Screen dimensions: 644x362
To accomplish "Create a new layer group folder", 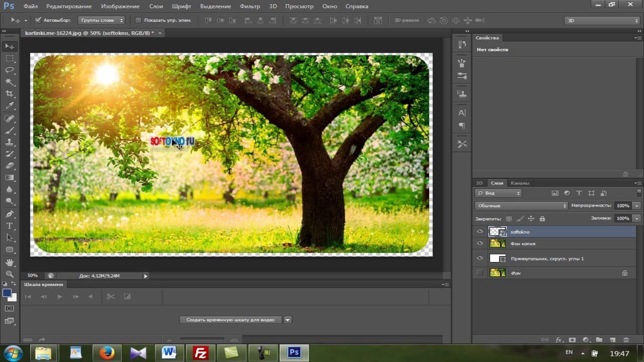I will coord(599,340).
